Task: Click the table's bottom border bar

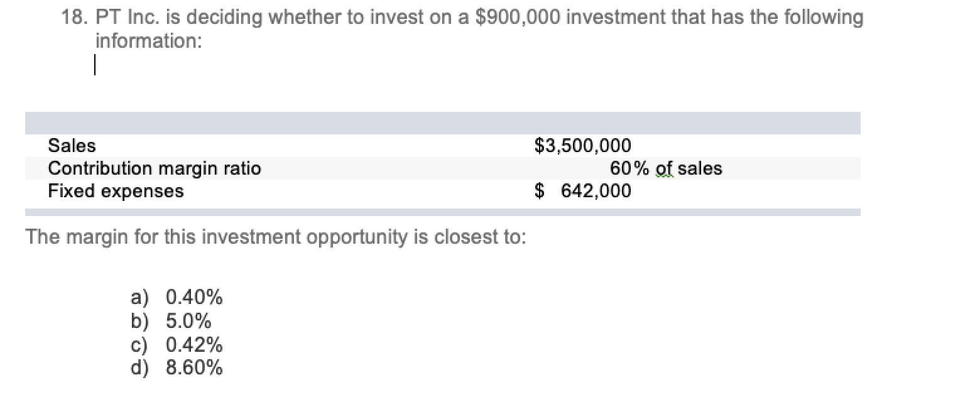Action: tap(443, 212)
